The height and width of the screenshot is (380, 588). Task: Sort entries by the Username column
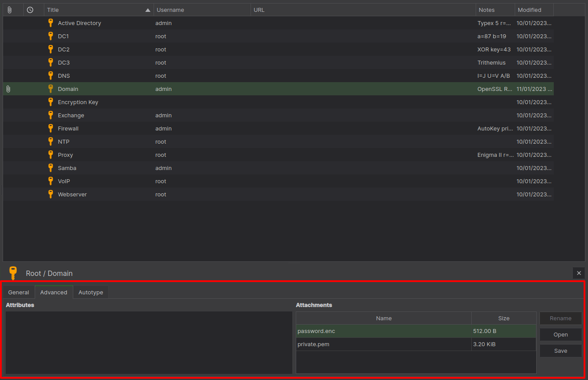202,10
